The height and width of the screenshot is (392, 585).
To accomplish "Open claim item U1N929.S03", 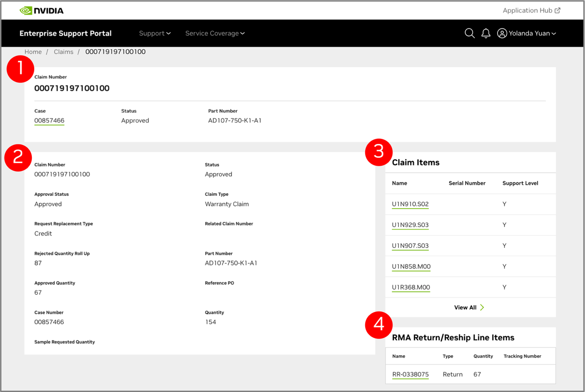I will tap(410, 225).
